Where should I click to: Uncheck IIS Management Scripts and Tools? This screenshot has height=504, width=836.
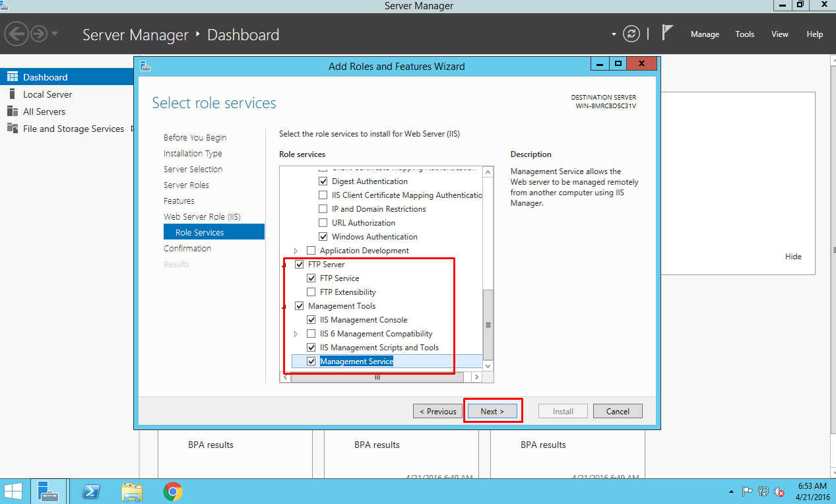click(311, 348)
